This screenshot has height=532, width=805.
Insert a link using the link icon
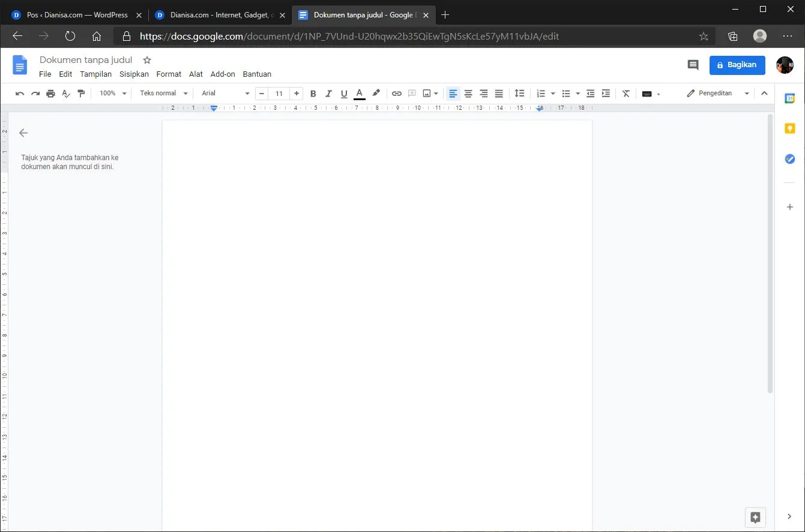pyautogui.click(x=396, y=94)
